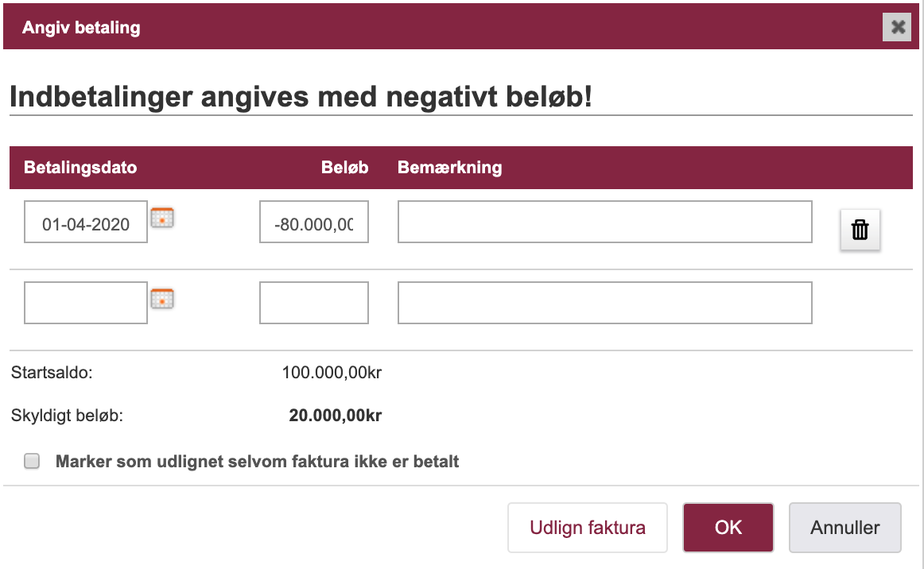
Task: Open the calendar picker beside 01-04-2020
Action: (162, 218)
